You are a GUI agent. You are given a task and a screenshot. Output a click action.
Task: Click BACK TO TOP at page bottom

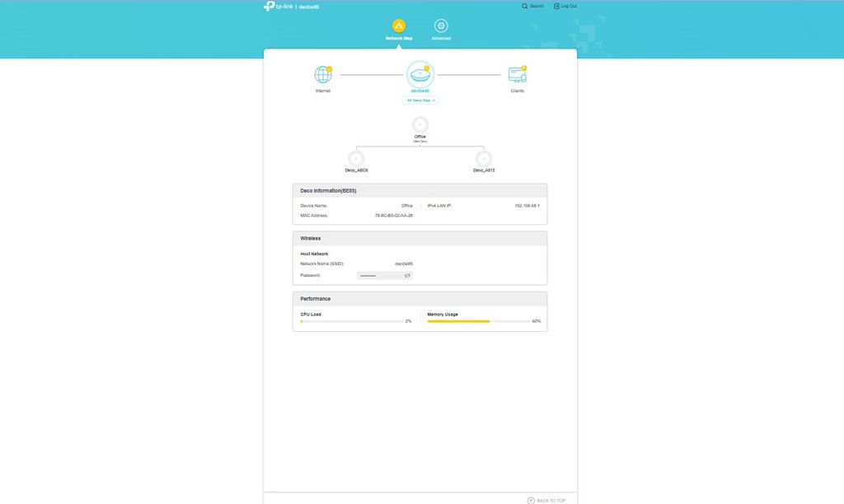pyautogui.click(x=546, y=500)
